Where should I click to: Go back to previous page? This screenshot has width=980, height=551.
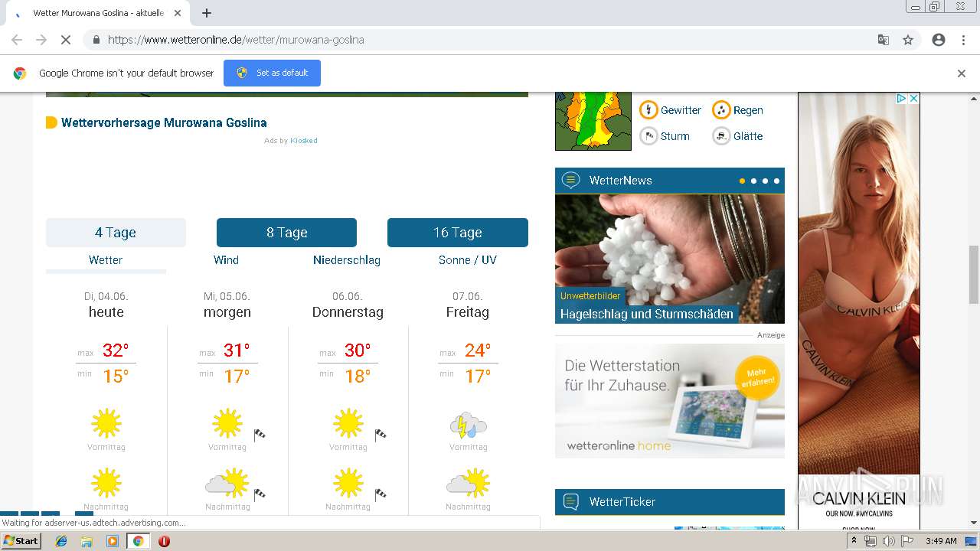click(17, 40)
